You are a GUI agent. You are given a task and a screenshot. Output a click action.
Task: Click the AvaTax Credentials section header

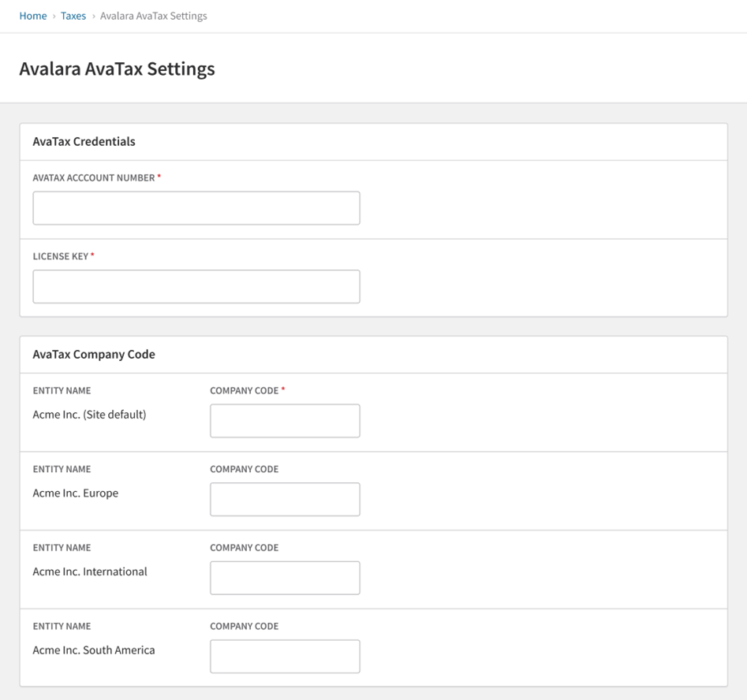[84, 142]
